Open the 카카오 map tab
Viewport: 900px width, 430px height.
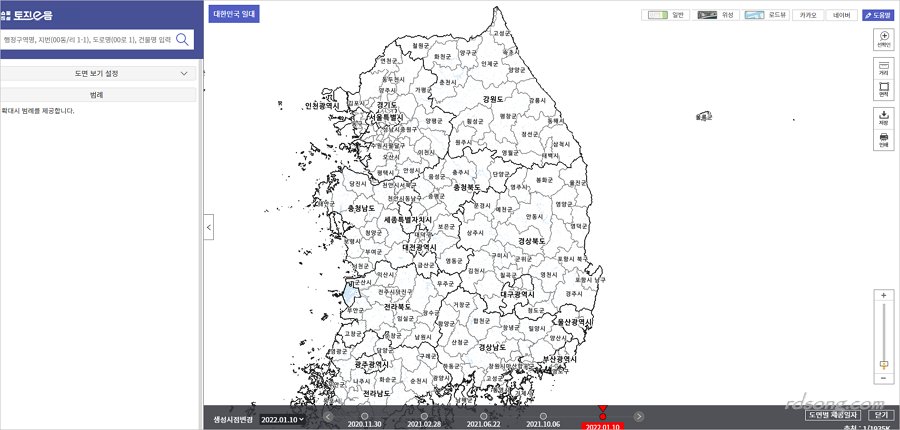(x=809, y=16)
